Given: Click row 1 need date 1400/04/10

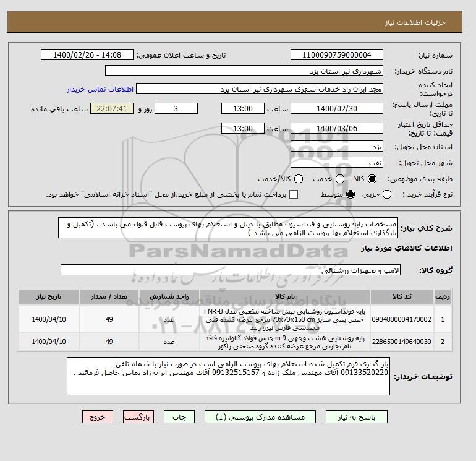Looking at the screenshot, I should pos(49,319).
